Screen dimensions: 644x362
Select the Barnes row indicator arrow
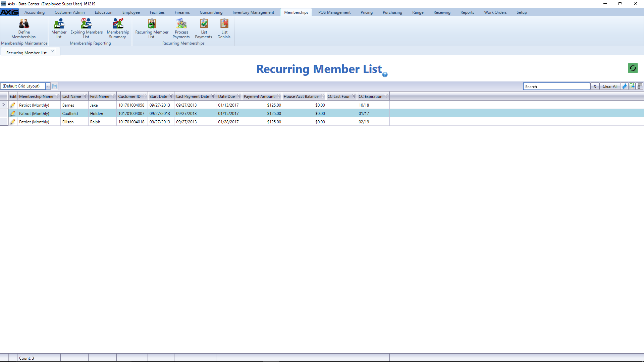coord(4,105)
